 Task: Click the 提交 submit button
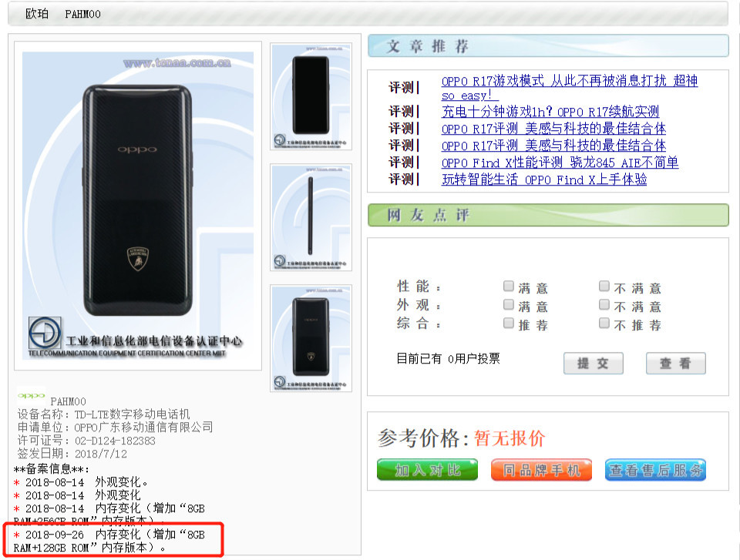(594, 364)
